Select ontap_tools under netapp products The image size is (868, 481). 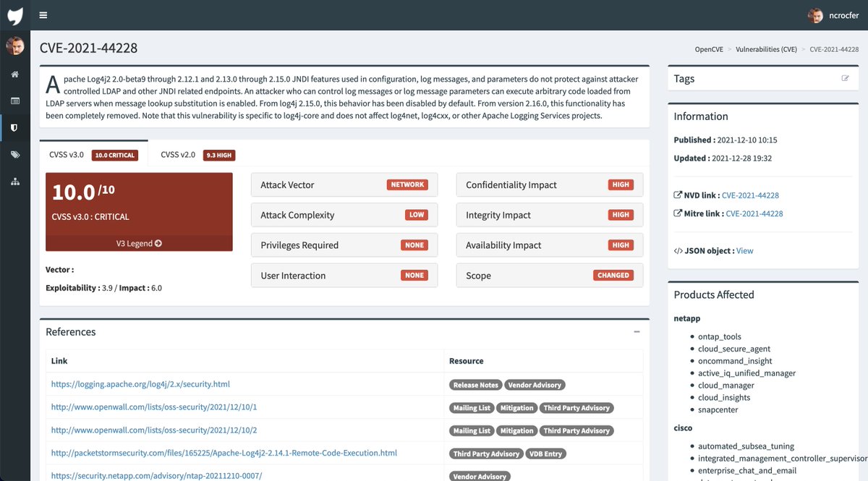tap(719, 336)
